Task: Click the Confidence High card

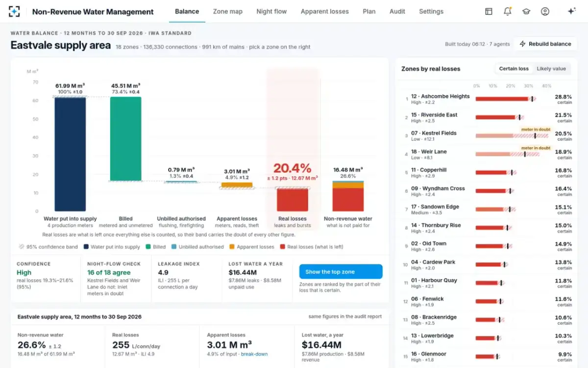Action: (x=46, y=278)
